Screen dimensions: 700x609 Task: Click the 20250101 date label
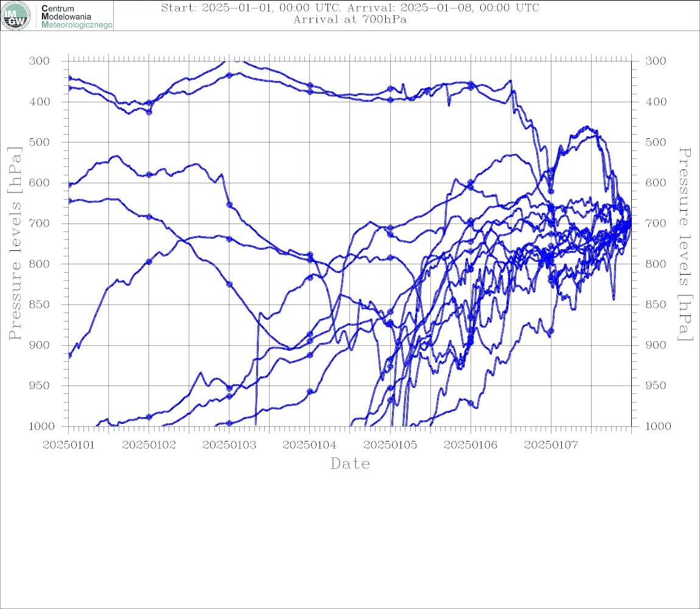click(x=69, y=445)
